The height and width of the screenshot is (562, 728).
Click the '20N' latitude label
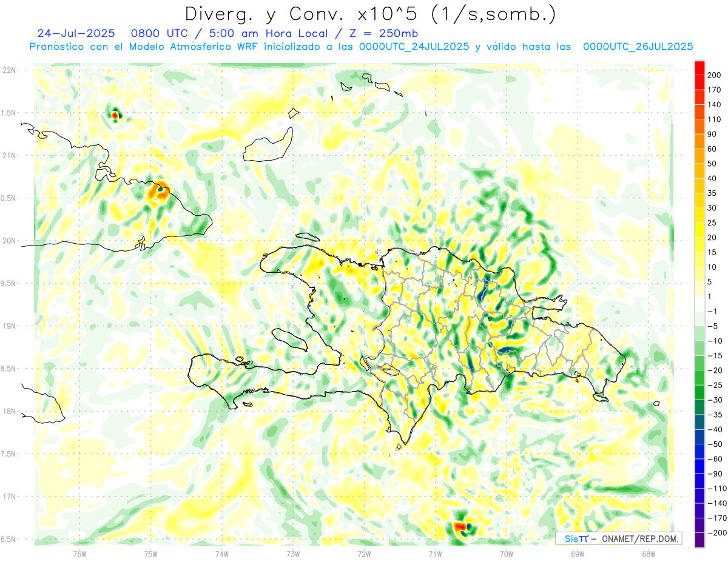tap(8, 241)
